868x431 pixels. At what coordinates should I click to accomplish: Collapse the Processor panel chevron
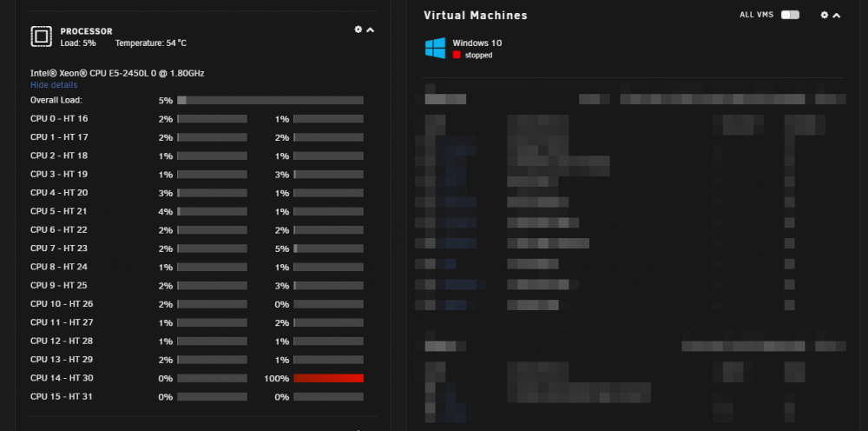click(x=371, y=30)
